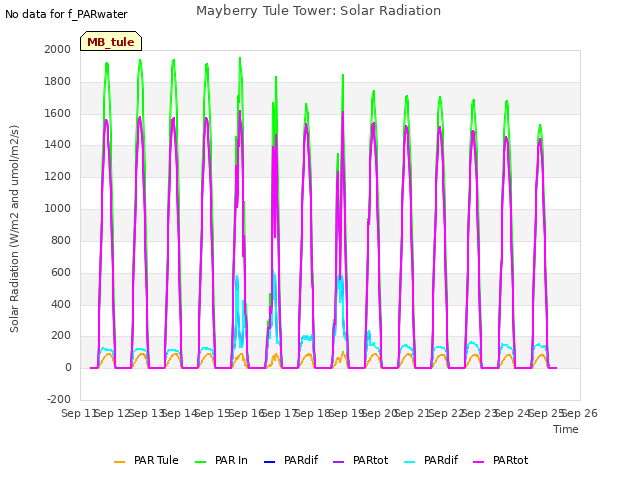The image size is (640, 480).
Task: Click the 1800 y-axis tick label
Action: pos(58,81)
